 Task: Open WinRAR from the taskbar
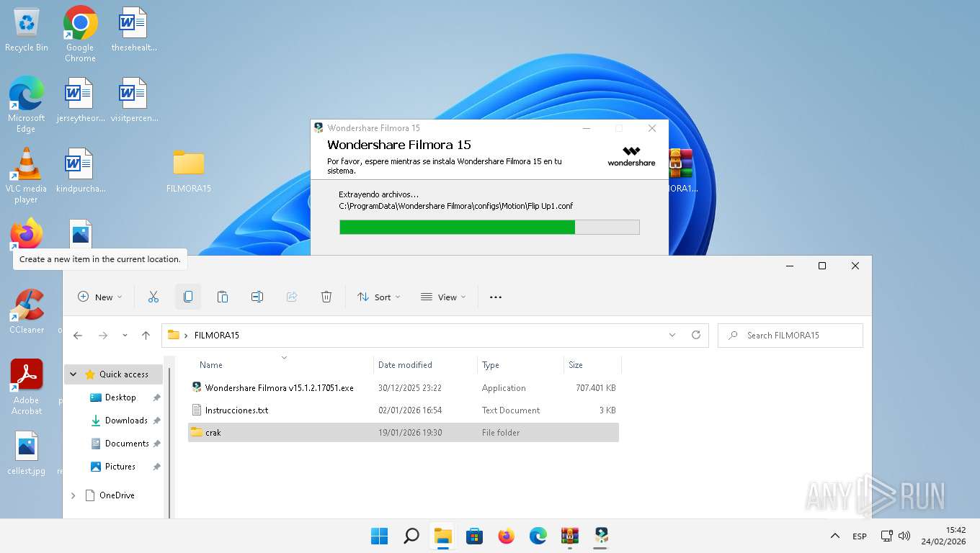(570, 536)
